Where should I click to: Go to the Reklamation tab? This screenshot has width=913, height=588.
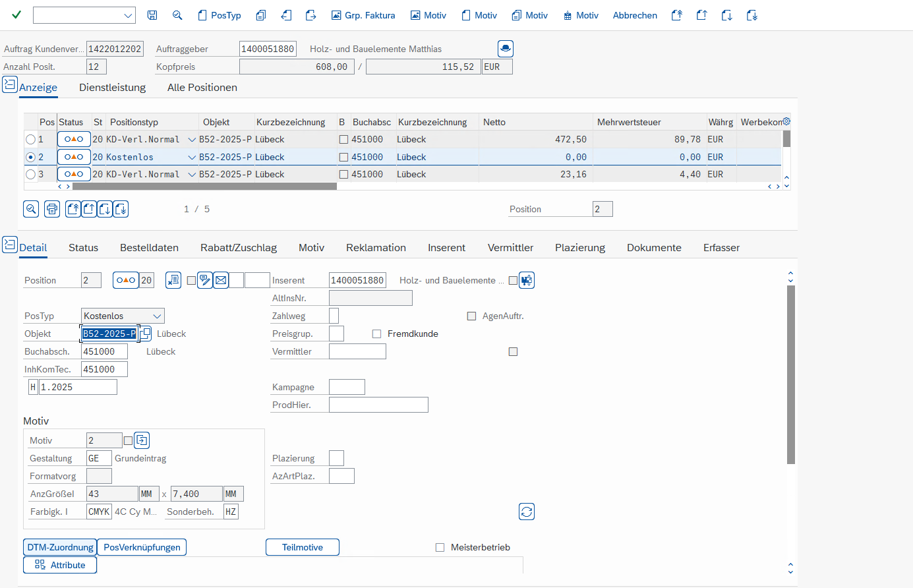coord(376,247)
